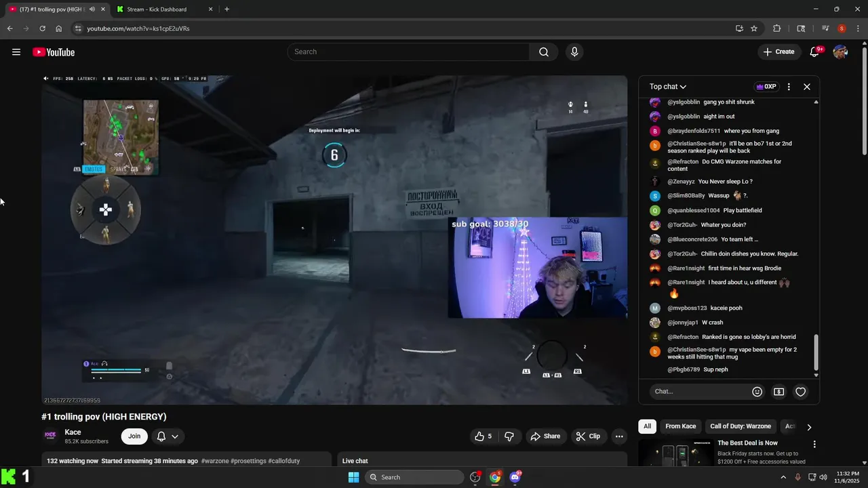Submit search with the magnifier button

point(544,52)
